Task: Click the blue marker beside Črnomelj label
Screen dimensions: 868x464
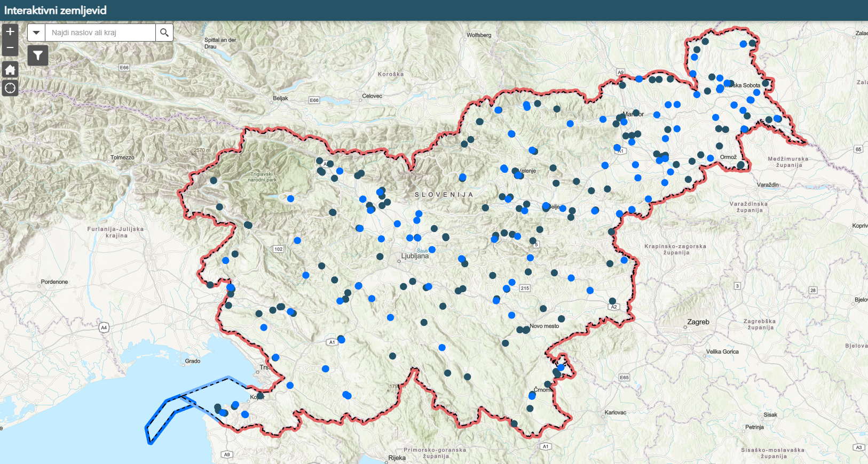Action: (532, 396)
